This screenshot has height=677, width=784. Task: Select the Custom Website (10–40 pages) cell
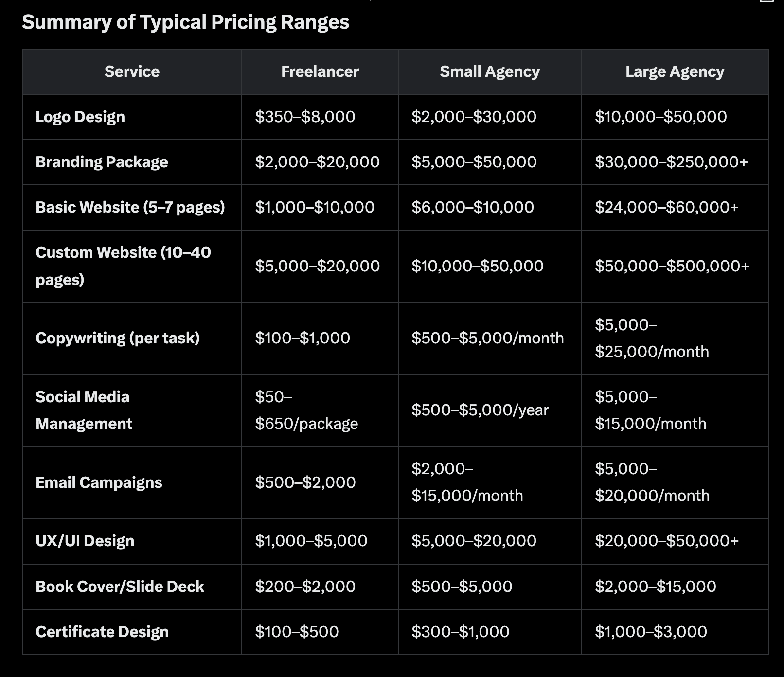tap(123, 266)
